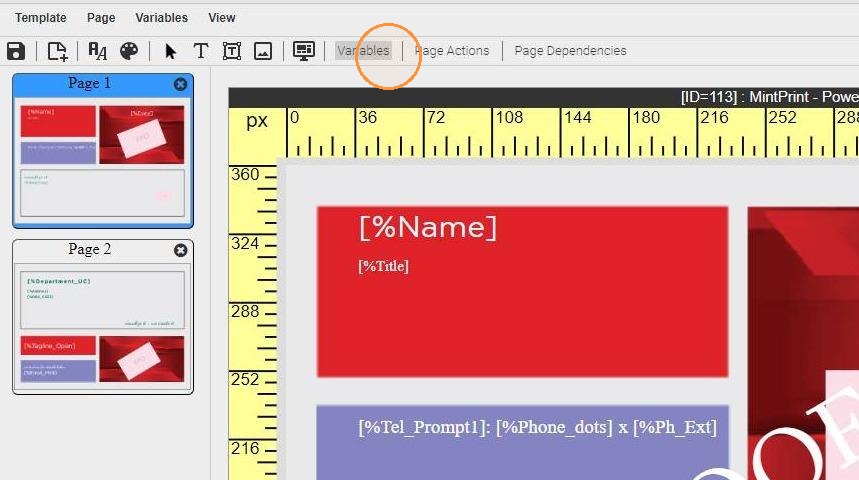Open the View menu

coord(221,18)
